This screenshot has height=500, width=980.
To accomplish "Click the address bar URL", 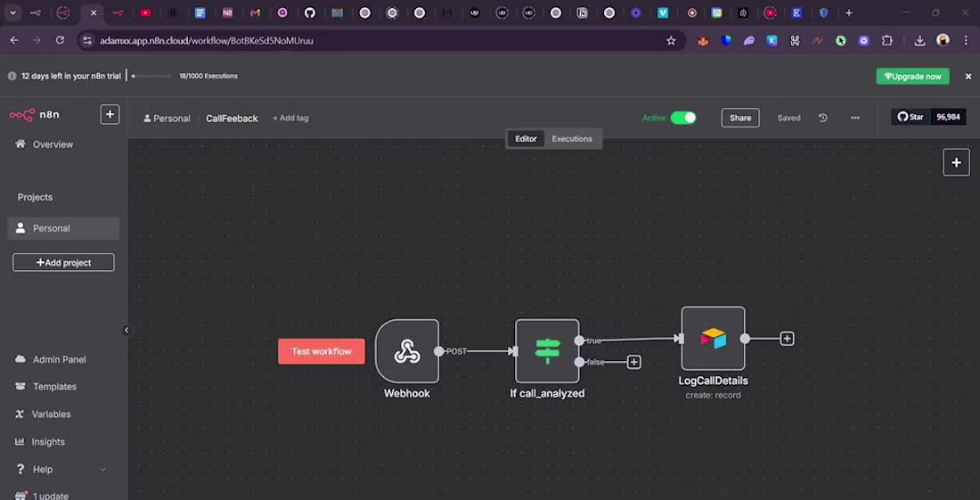I will pyautogui.click(x=207, y=41).
